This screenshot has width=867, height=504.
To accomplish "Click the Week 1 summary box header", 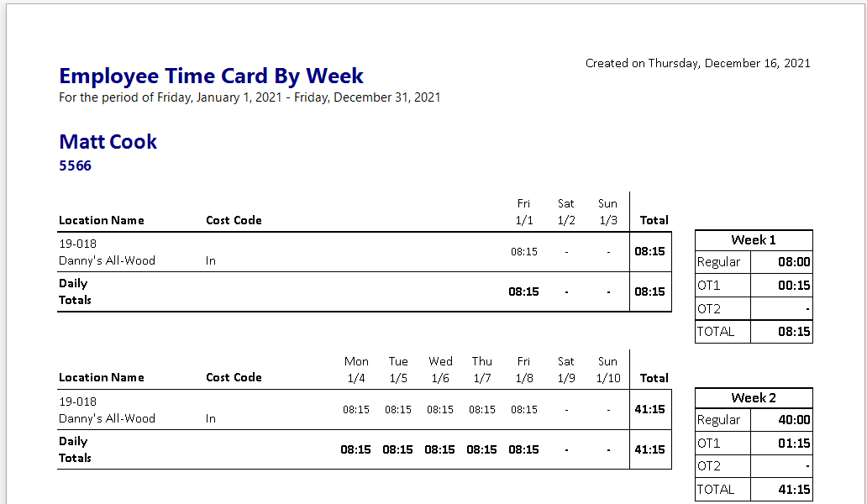I will (754, 240).
